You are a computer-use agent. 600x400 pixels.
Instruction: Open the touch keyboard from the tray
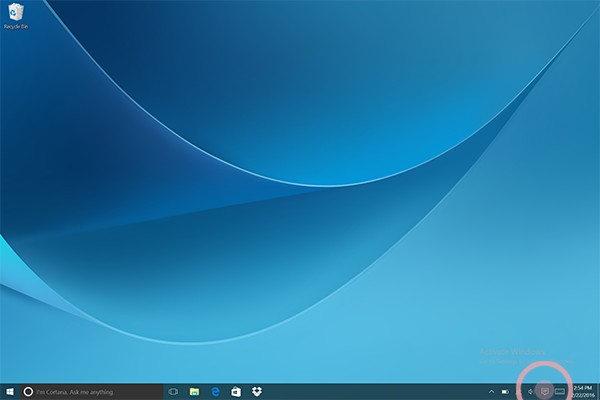point(560,391)
